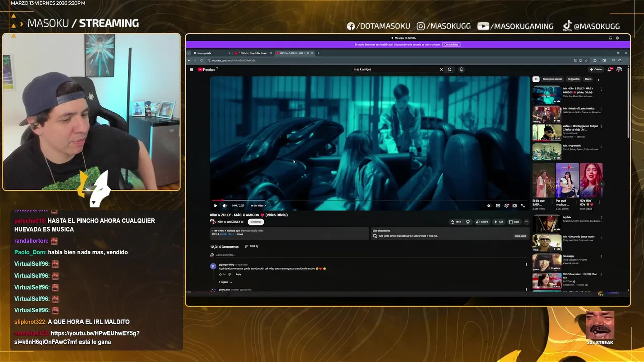The image size is (644, 362).
Task: Show more filter chips with the arrow
Action: (x=598, y=80)
